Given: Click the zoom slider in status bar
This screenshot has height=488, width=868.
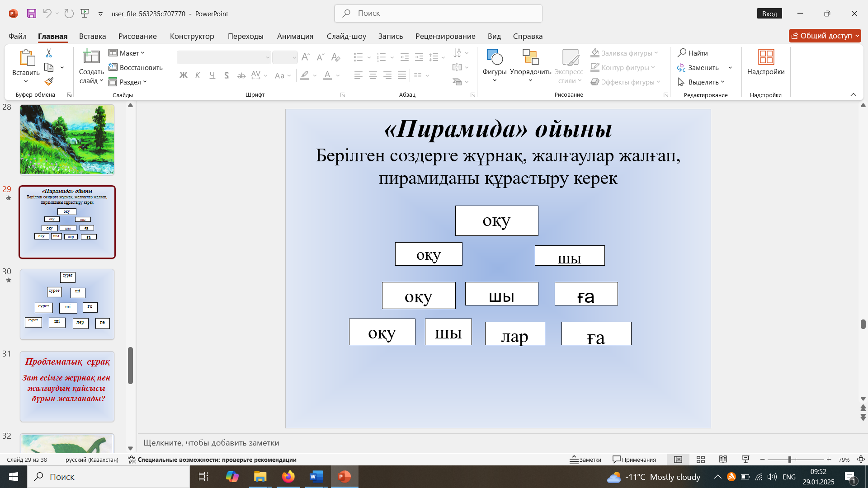Looking at the screenshot, I should click(x=789, y=460).
